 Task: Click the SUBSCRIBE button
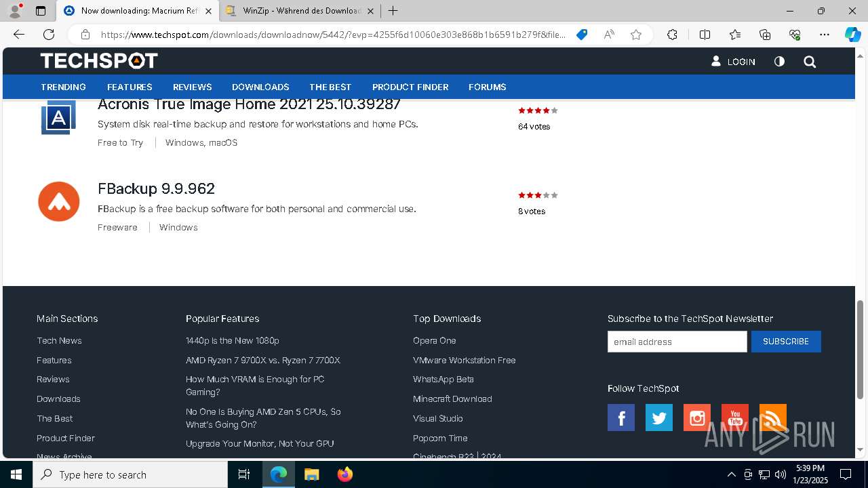coord(786,342)
